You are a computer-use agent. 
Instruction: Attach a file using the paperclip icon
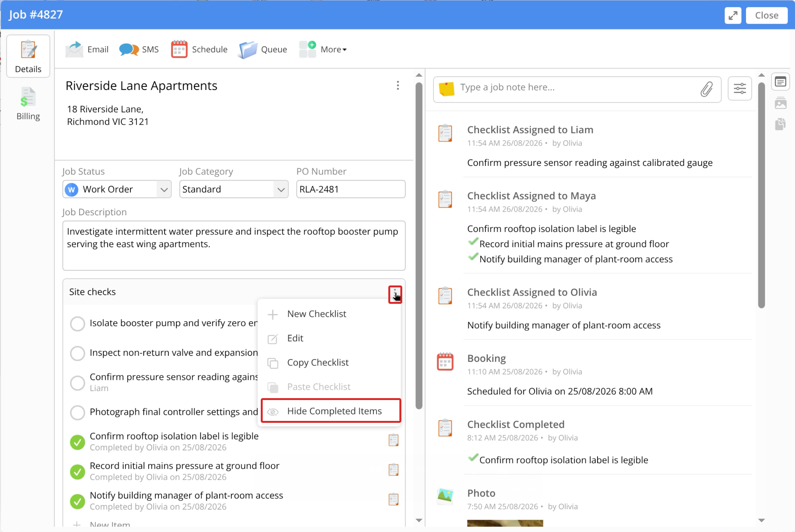pyautogui.click(x=706, y=89)
